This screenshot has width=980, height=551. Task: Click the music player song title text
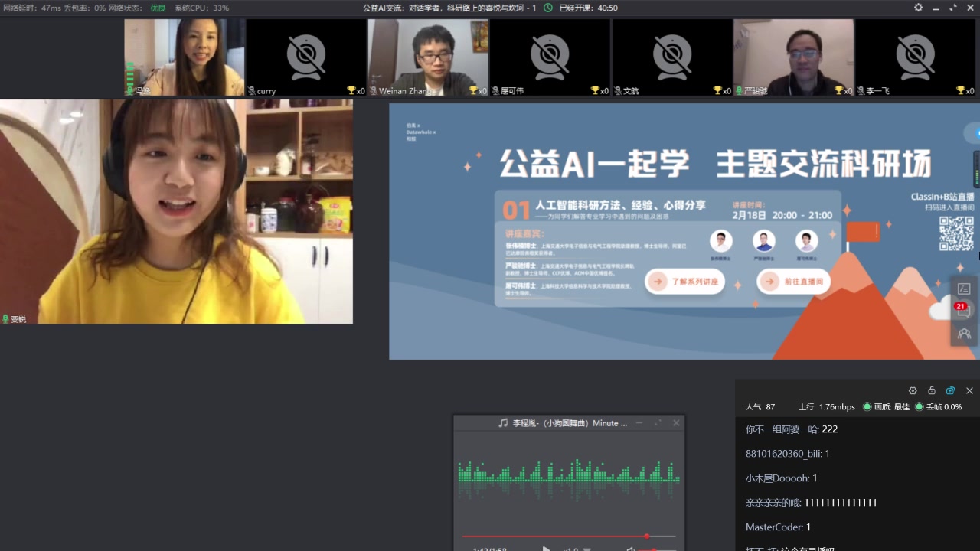570,422
